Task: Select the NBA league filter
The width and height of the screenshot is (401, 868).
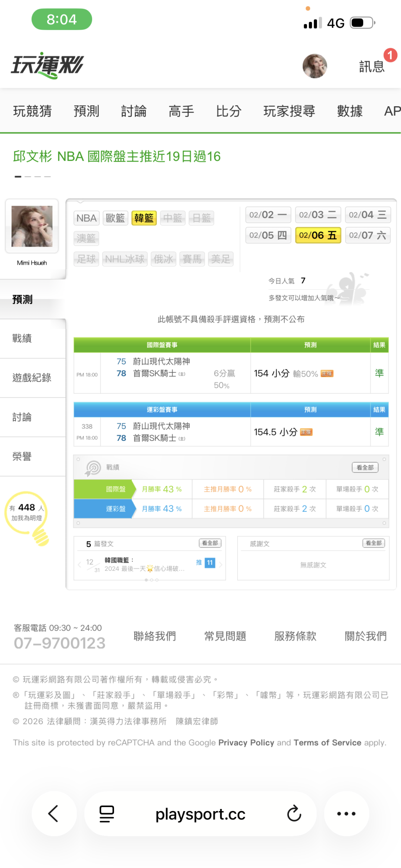Action: click(87, 218)
